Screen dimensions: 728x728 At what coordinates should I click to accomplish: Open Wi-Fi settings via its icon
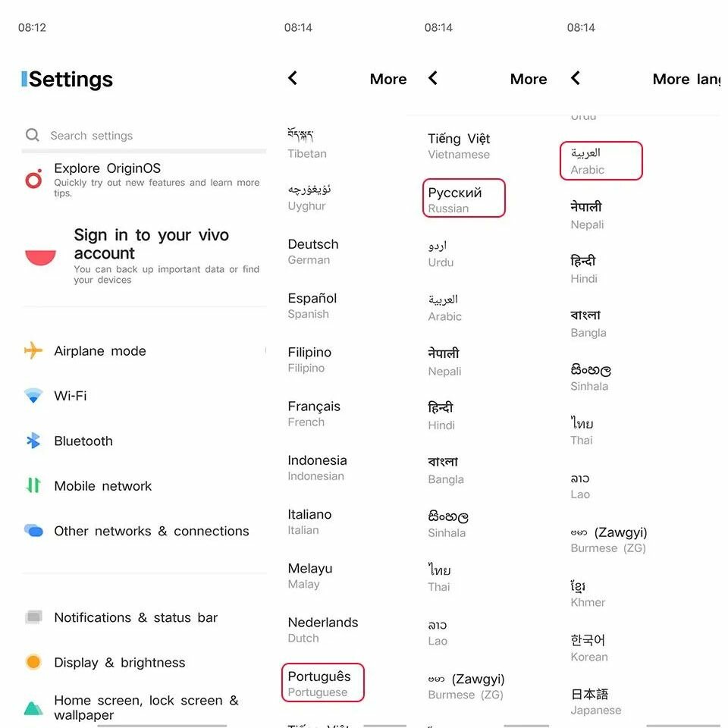(33, 396)
